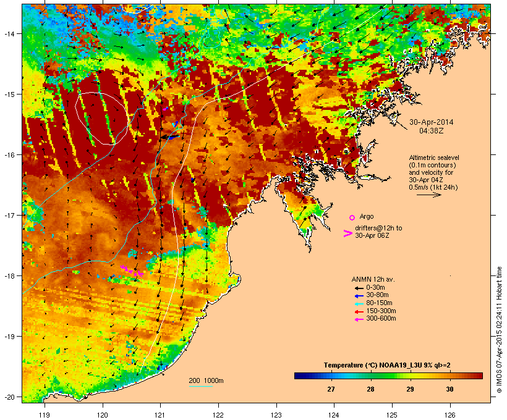Click the longitude axis label 124
The image size is (507, 420).
(x=334, y=415)
